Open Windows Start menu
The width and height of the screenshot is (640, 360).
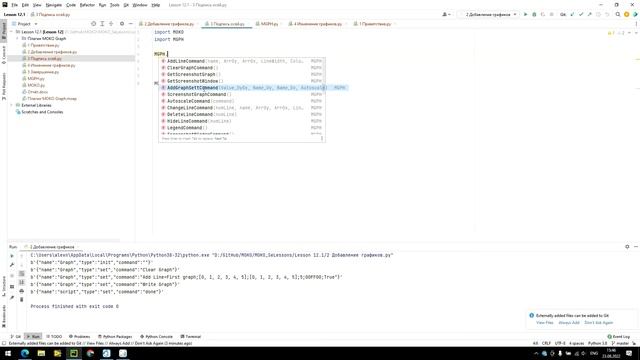[x=8, y=353]
